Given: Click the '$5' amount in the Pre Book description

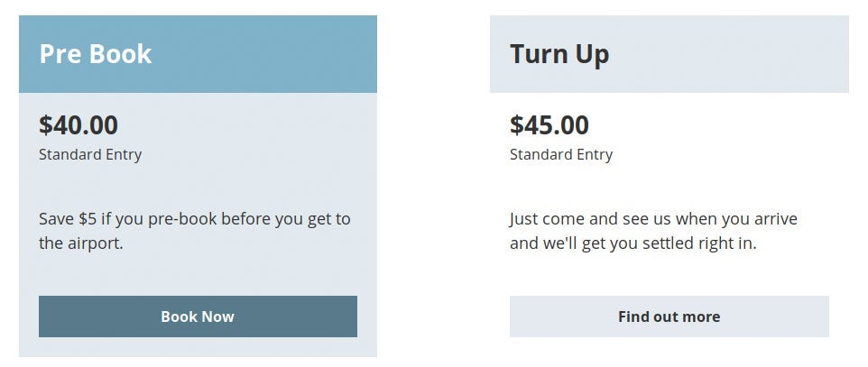Looking at the screenshot, I should (x=88, y=218).
